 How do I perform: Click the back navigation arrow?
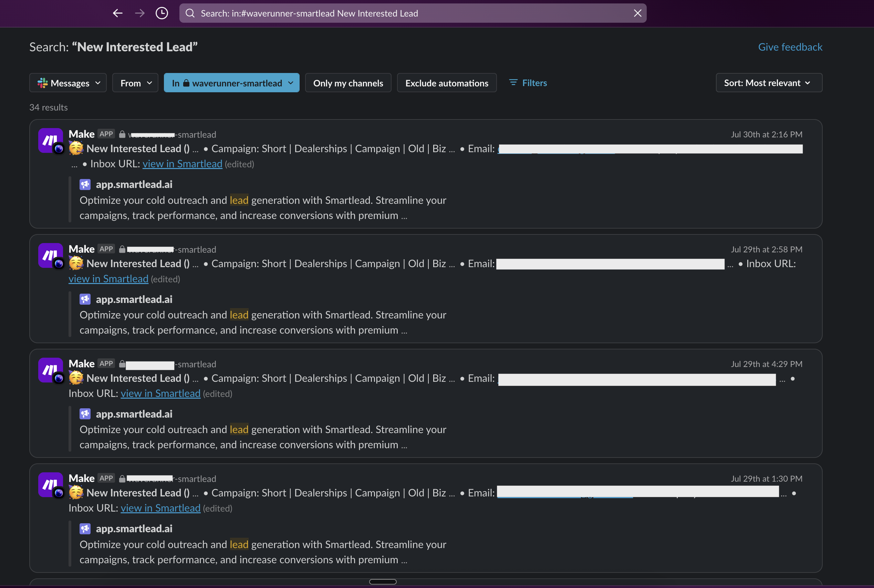[118, 13]
